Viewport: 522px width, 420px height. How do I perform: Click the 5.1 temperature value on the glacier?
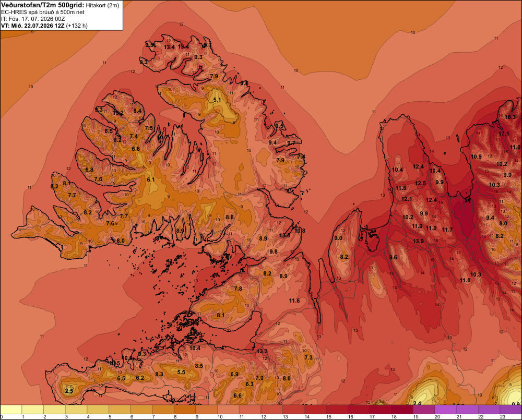click(x=217, y=100)
